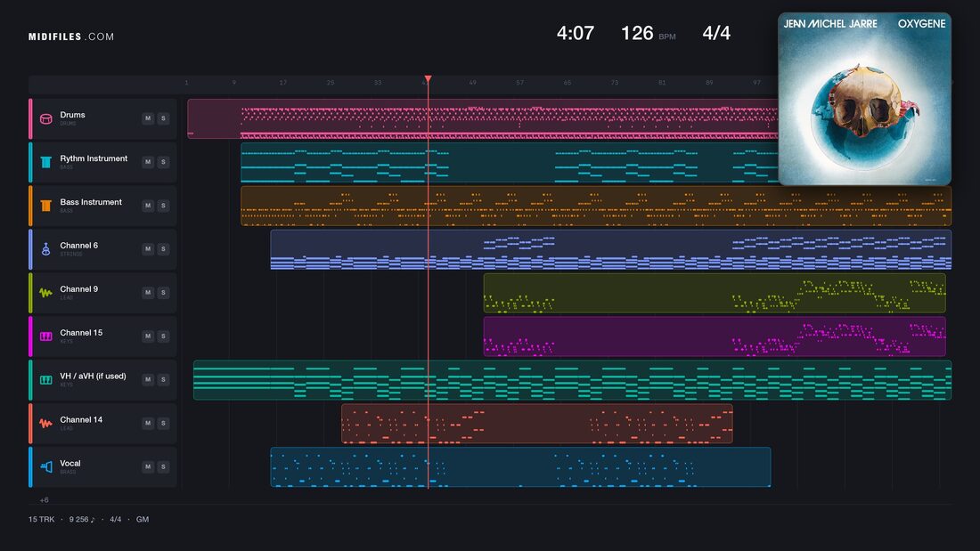Click bar 17 on the timeline ruler
Screen dimensions: 980x551
[x=283, y=83]
